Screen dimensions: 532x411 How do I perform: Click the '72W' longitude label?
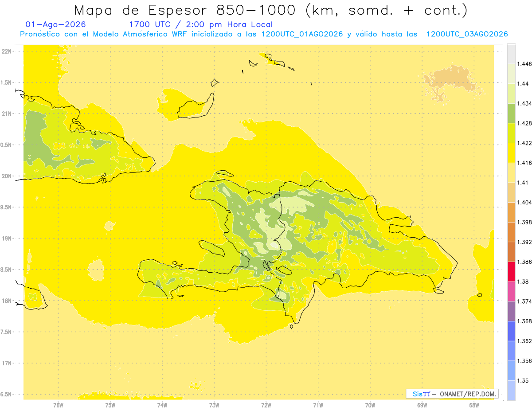266,405
